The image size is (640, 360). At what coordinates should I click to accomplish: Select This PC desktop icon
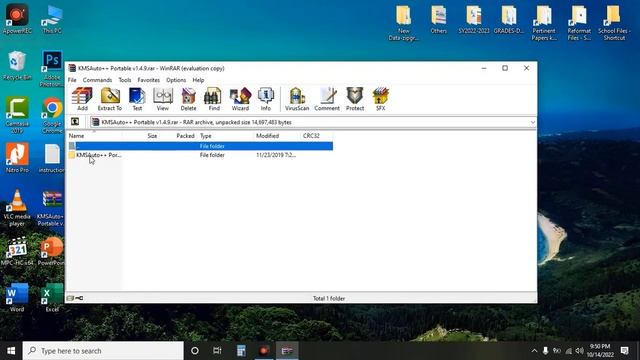52,19
